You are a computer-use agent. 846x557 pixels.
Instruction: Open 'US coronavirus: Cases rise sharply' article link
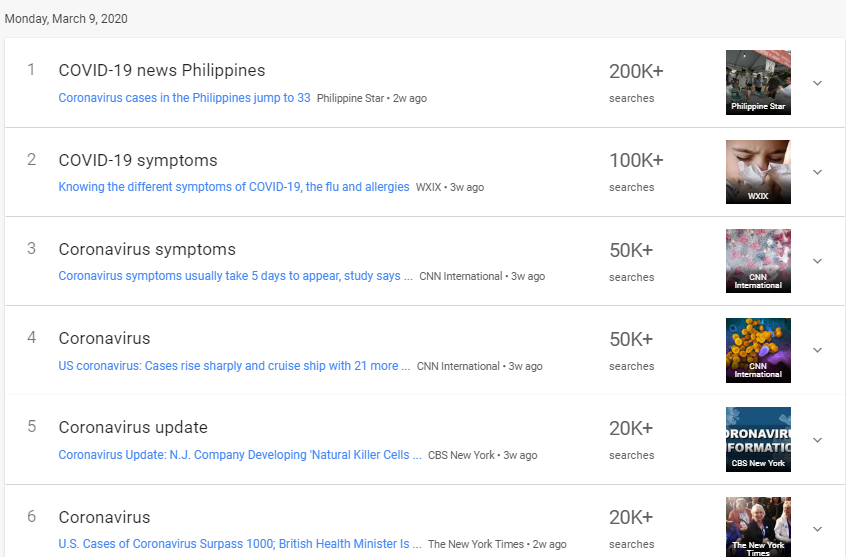(x=234, y=366)
